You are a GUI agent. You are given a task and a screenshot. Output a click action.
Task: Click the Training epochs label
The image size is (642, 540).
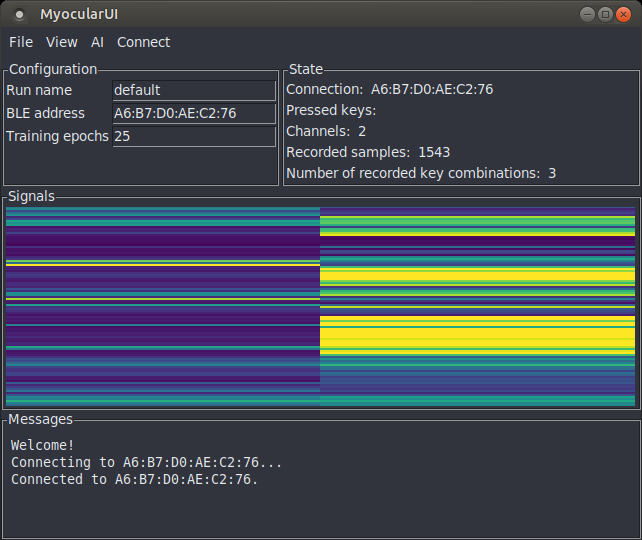(x=57, y=136)
